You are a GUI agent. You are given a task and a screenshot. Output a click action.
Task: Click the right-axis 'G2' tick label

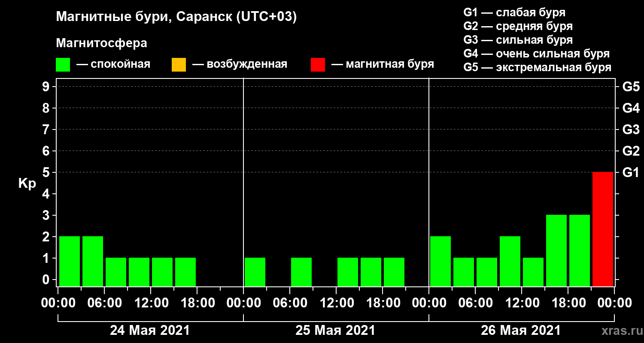coord(631,151)
